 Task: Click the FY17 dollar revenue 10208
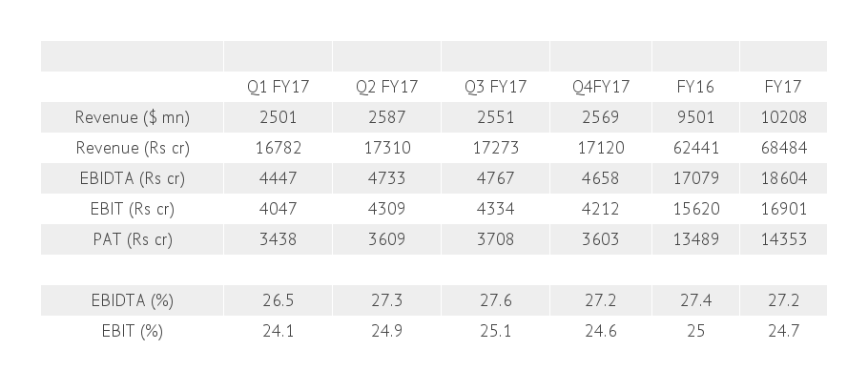(783, 117)
